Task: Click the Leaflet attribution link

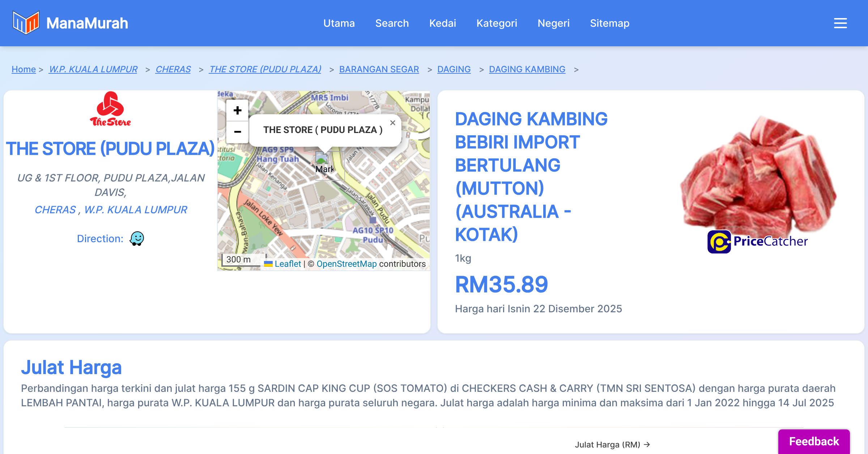Action: (288, 264)
